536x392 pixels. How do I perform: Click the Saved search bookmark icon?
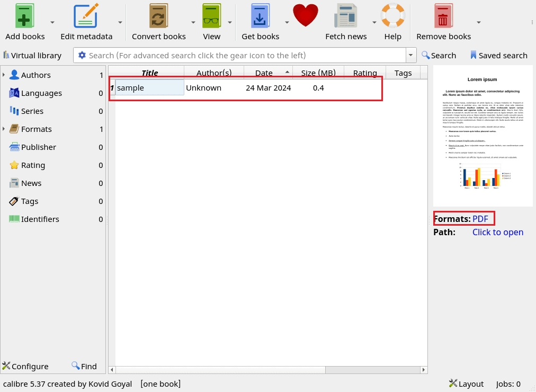[473, 55]
